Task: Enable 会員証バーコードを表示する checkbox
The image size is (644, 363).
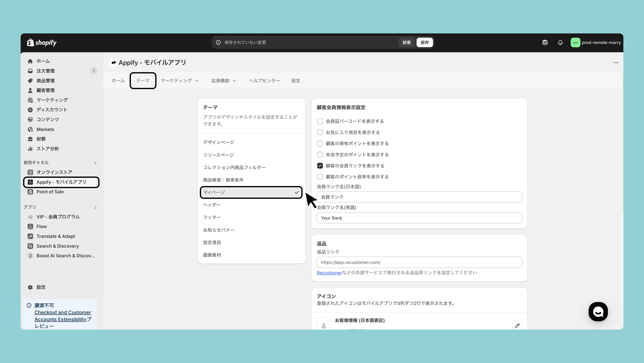Action: [x=320, y=121]
